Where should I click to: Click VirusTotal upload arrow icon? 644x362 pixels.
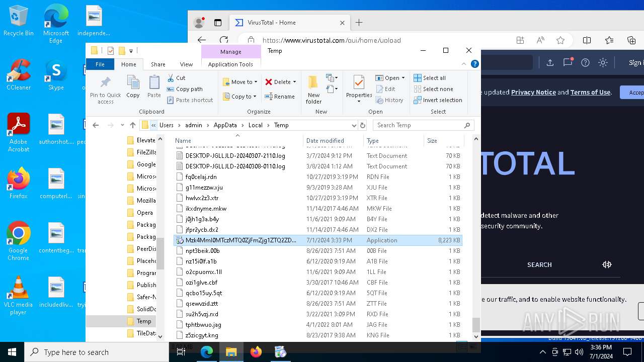[x=550, y=62]
